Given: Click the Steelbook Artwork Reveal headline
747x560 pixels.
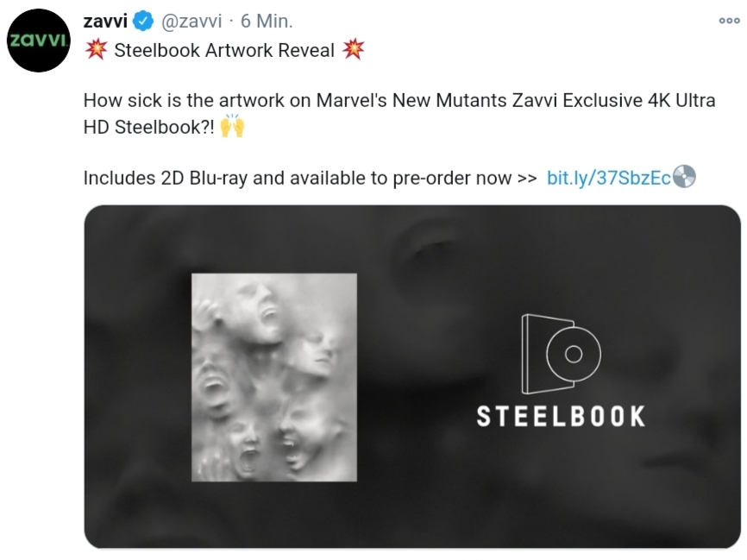Looking at the screenshot, I should pos(224,50).
